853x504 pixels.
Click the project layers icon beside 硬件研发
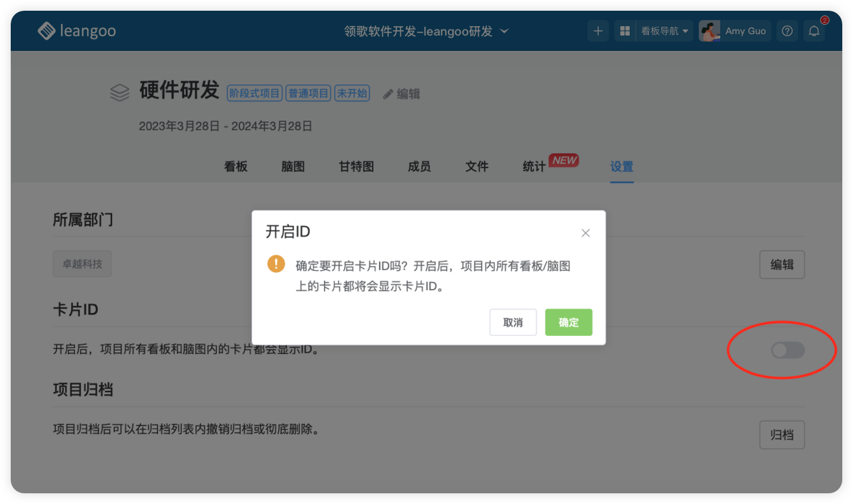click(x=119, y=92)
